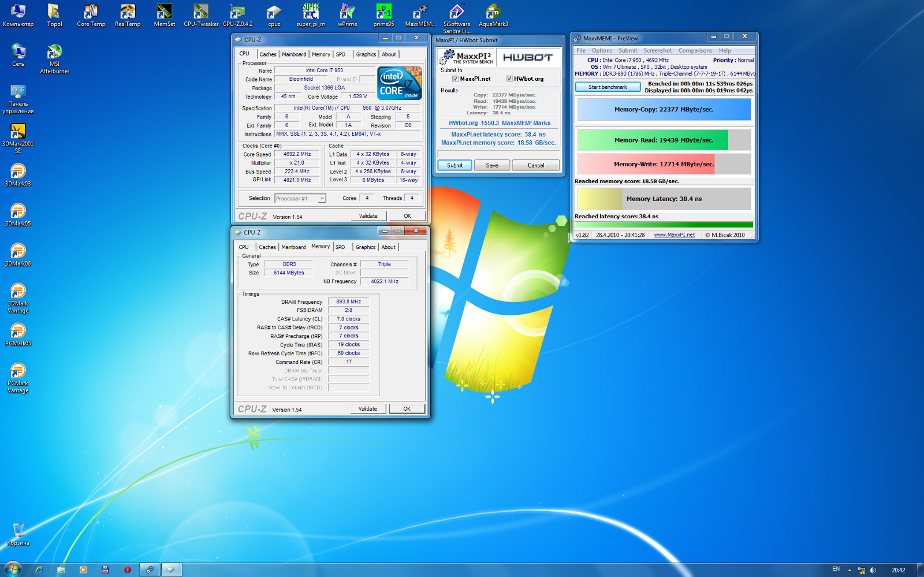Show hidden tray icons arrow
Viewport: 924px width, 577px height.
(850, 570)
